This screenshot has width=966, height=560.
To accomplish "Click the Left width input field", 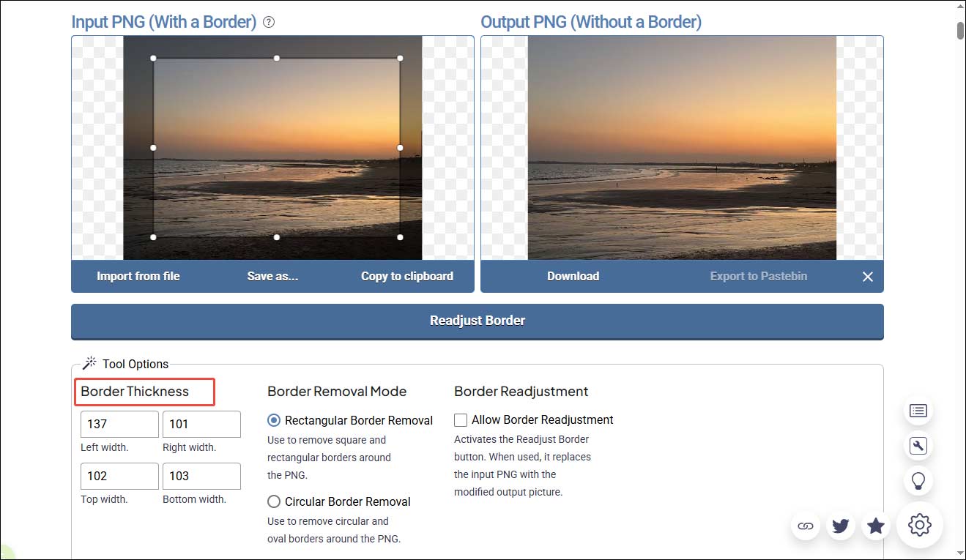I will 119,423.
